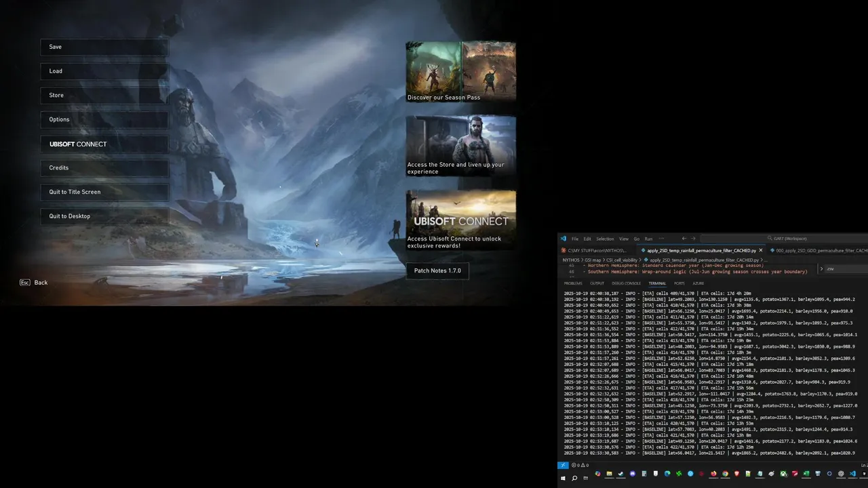Switch to the C:\MY STUFF editor tab
The image size is (868, 488).
coord(597,251)
